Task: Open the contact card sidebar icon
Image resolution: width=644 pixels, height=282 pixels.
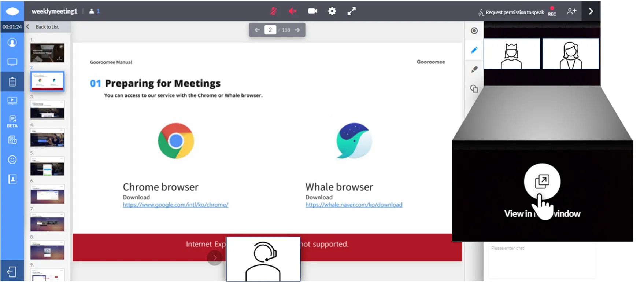Action: click(x=12, y=179)
